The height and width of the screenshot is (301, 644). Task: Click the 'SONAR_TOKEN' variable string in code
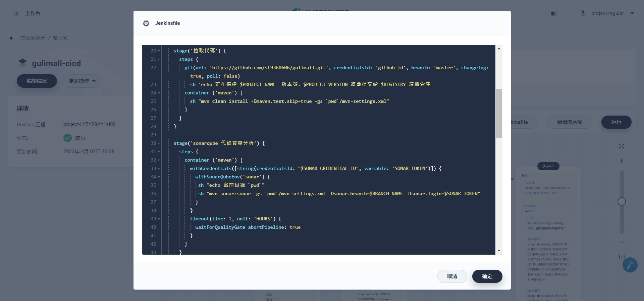coord(410,168)
